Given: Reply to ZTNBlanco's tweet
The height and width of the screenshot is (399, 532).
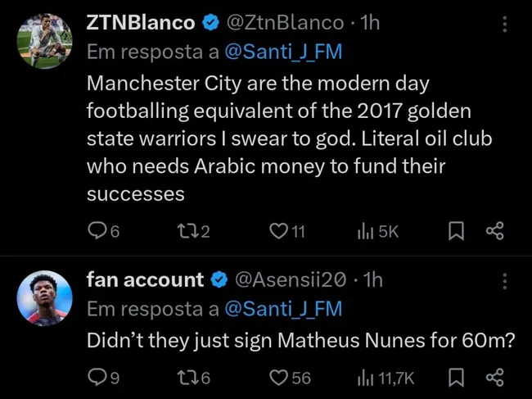Looking at the screenshot, I should [x=97, y=232].
